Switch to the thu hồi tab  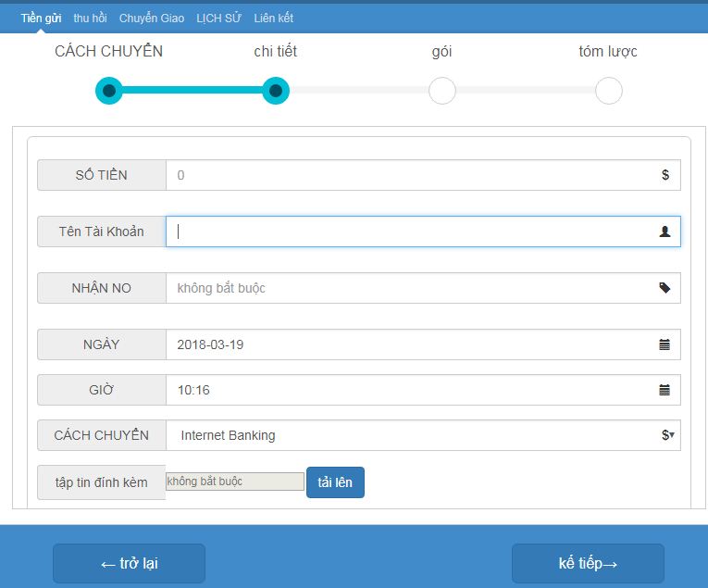(90, 19)
